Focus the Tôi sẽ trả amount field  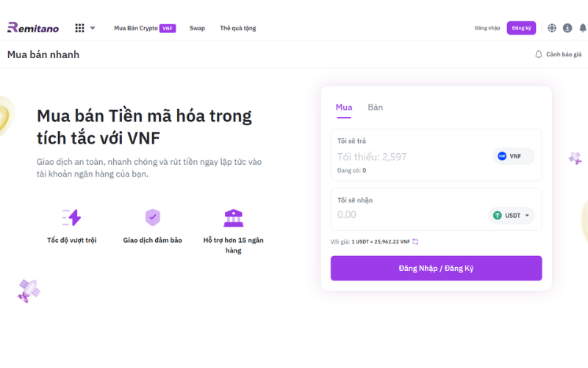412,157
